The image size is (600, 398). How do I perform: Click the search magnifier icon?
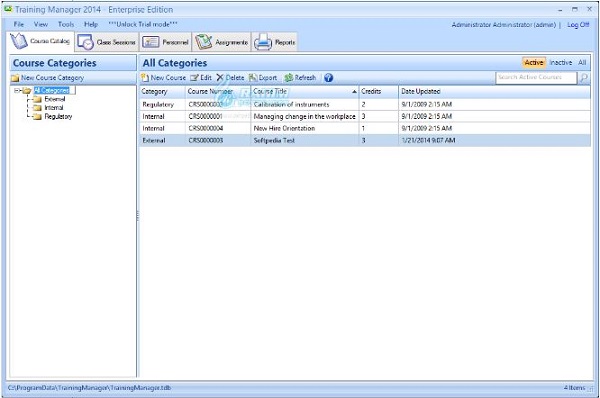click(584, 78)
